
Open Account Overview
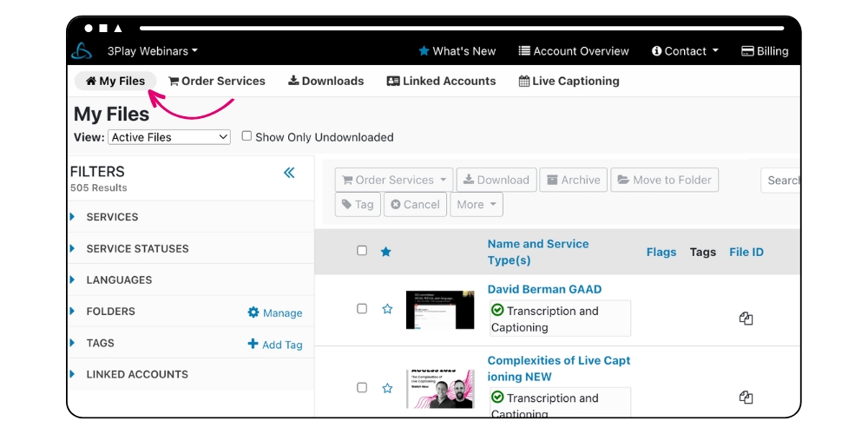pos(574,51)
